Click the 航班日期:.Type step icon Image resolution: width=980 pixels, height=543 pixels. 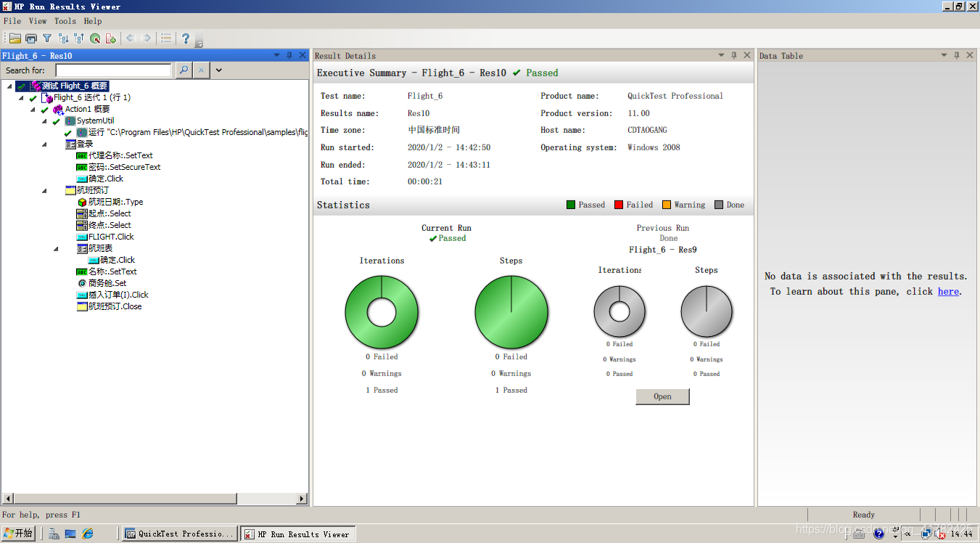coord(81,202)
